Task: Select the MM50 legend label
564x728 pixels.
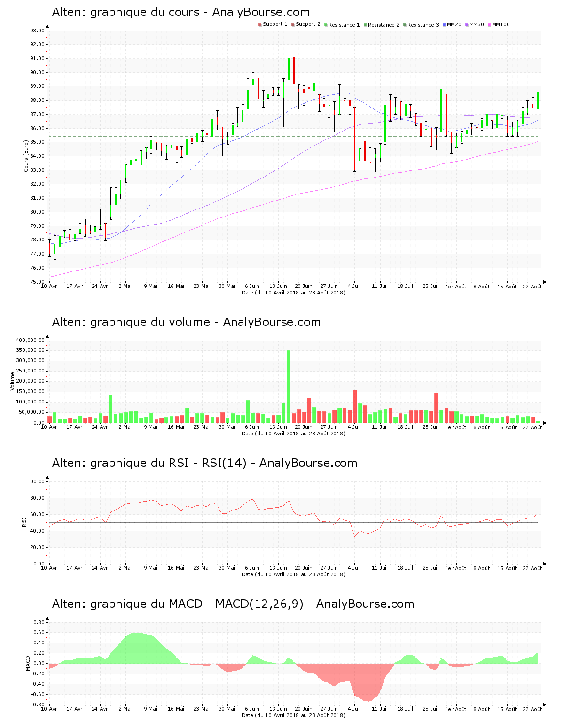Action: (x=477, y=24)
